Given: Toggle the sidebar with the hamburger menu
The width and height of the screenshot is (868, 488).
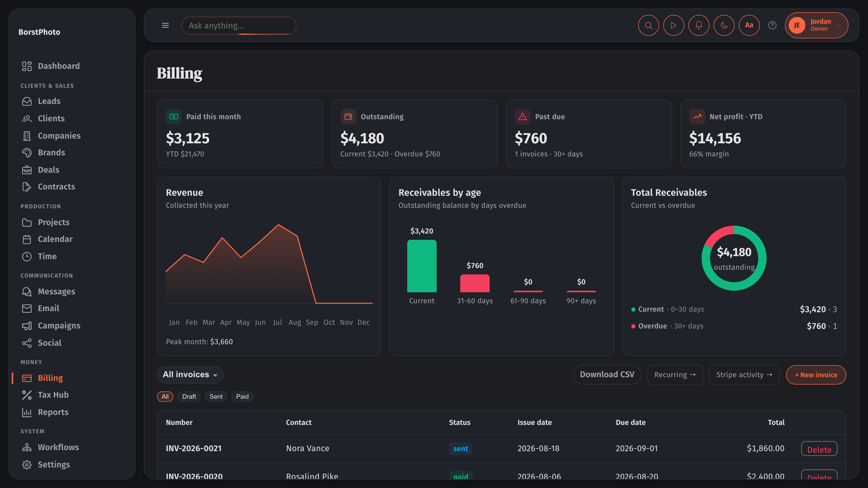Looking at the screenshot, I should 165,25.
